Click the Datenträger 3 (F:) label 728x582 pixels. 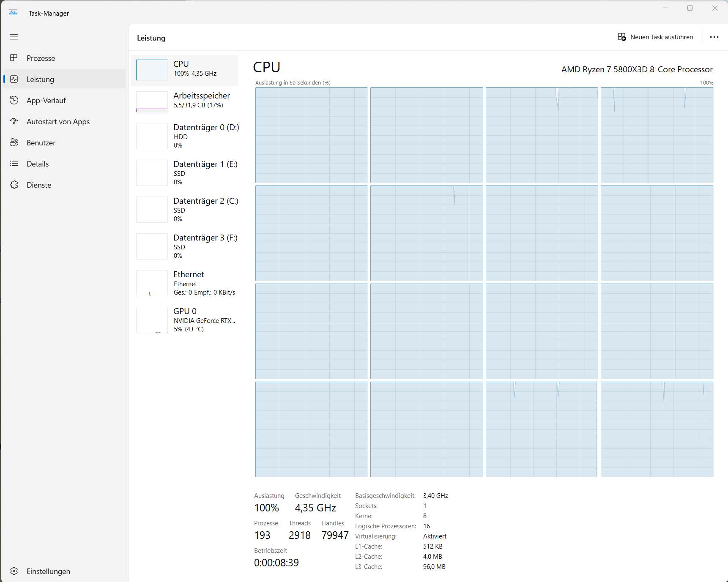coord(205,238)
